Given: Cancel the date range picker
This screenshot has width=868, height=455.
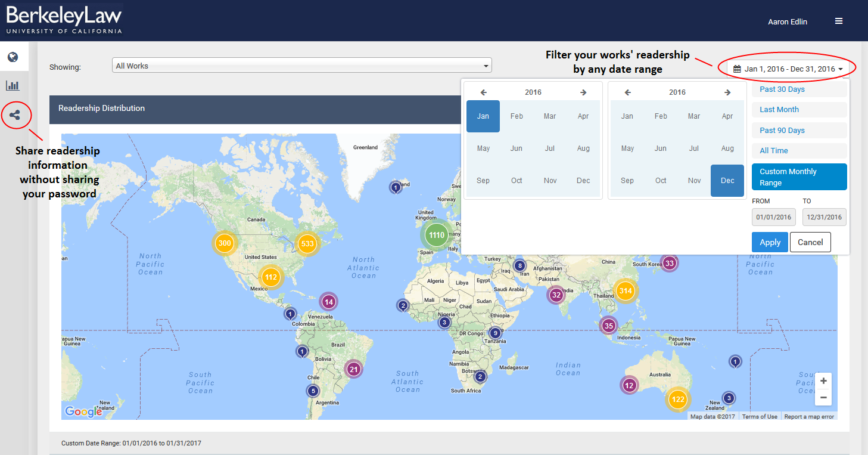Looking at the screenshot, I should (810, 242).
